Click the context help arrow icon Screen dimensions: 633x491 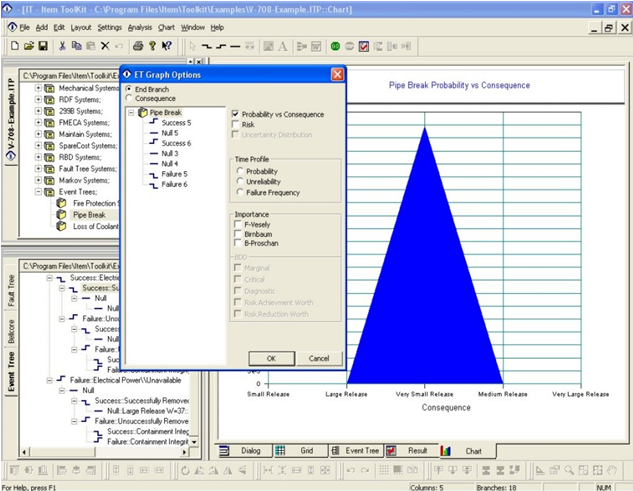coord(167,46)
